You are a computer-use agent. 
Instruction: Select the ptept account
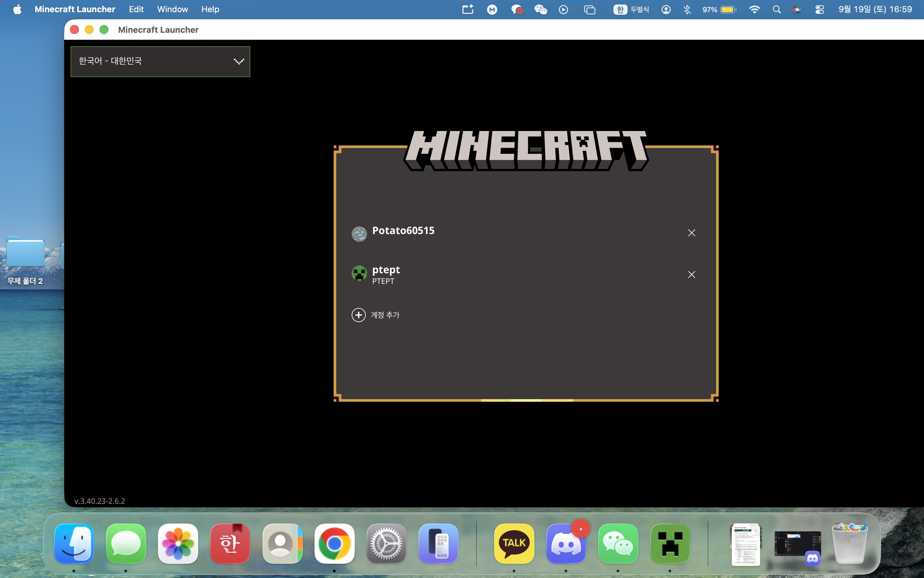(526, 275)
